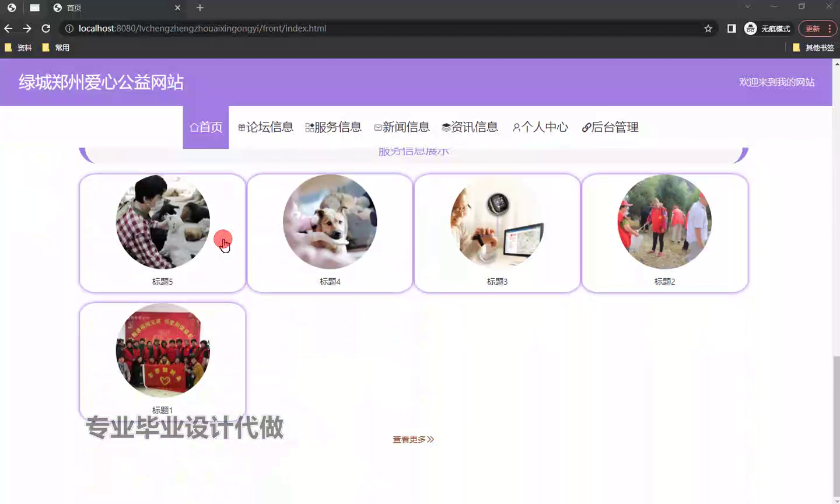The width and height of the screenshot is (840, 504).
Task: Open the tab search dropdown arrow
Action: (x=747, y=6)
